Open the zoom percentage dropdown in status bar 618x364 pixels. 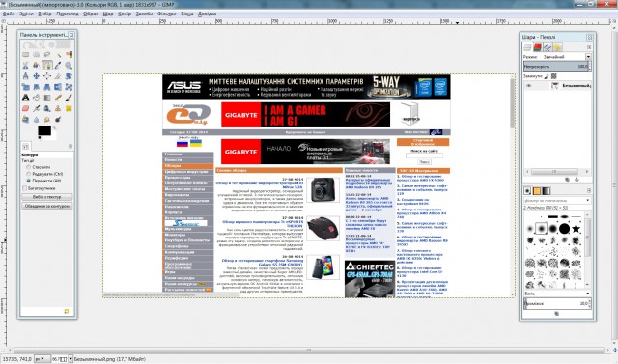point(70,359)
